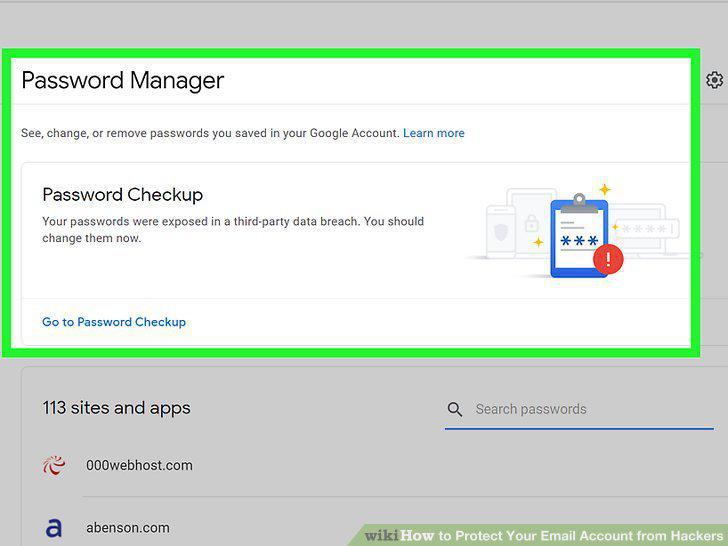Click the search magnifier icon
Viewport: 728px width, 546px height.
pos(455,409)
